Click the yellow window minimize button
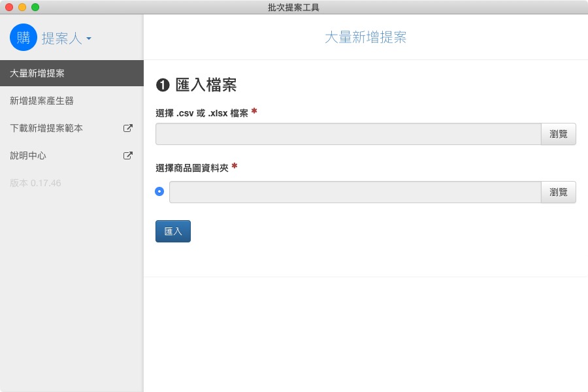The height and width of the screenshot is (392, 588). [x=22, y=7]
